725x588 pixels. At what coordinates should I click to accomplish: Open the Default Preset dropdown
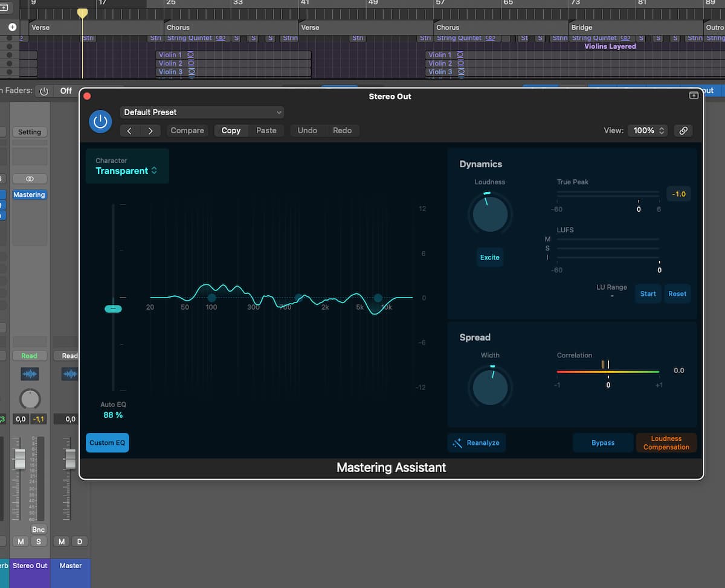pyautogui.click(x=202, y=112)
